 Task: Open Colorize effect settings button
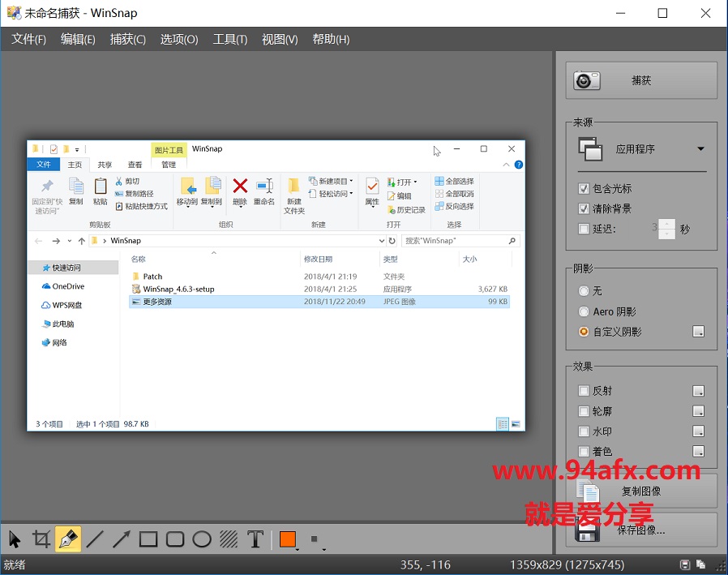[x=698, y=451]
